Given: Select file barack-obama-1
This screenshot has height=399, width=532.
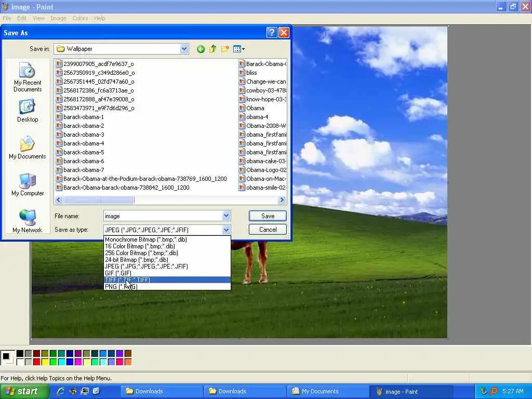Looking at the screenshot, I should coord(79,117).
